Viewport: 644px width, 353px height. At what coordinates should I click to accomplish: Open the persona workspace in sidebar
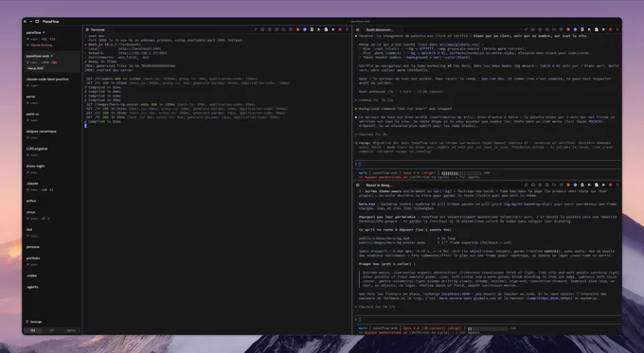pos(33,247)
